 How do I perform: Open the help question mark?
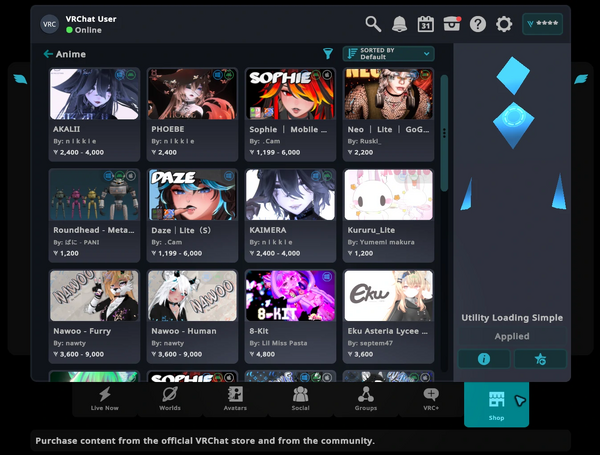tap(478, 24)
